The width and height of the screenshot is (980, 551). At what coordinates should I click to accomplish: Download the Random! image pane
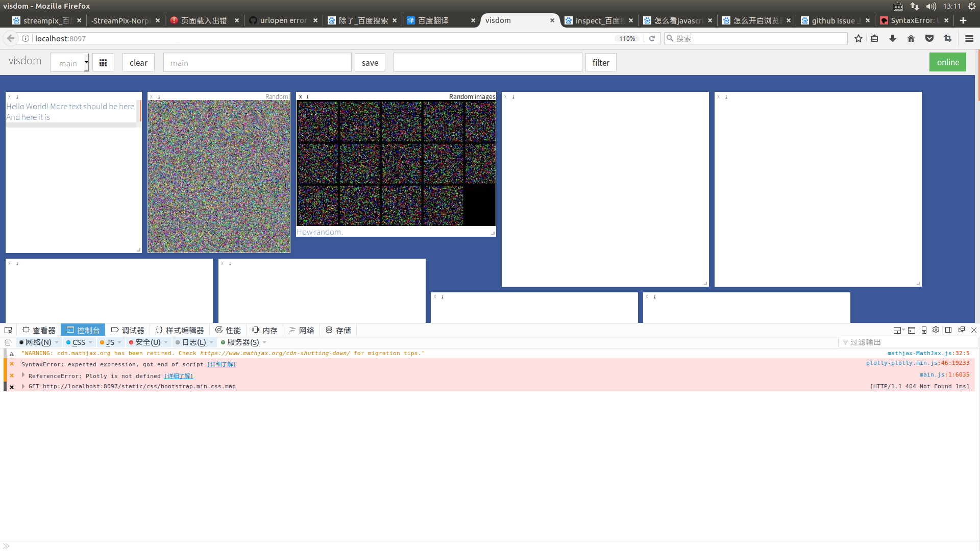click(x=158, y=96)
